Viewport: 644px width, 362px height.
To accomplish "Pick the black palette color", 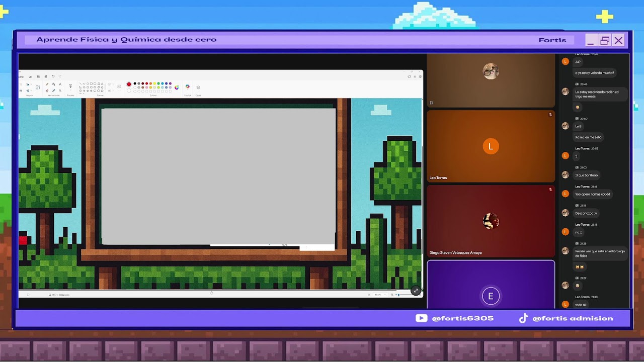I will 134,83.
